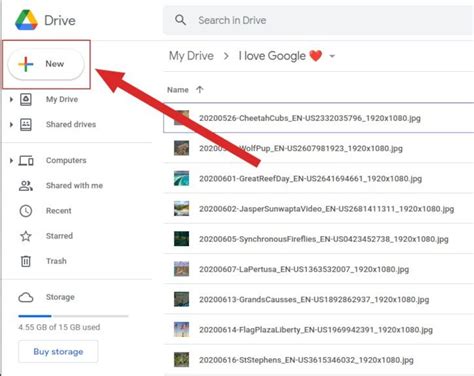This screenshot has height=376, width=474.
Task: Click the Trash bin icon
Action: pos(26,261)
